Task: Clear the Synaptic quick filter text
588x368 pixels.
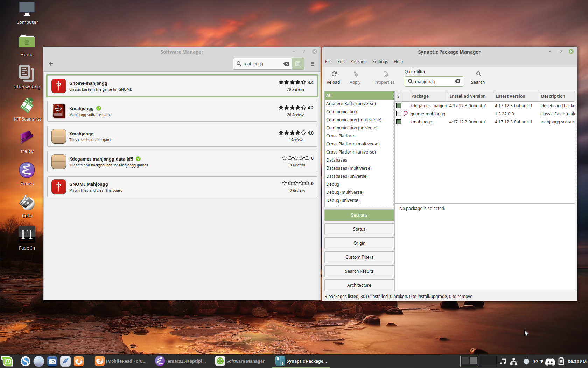Action: click(x=457, y=81)
